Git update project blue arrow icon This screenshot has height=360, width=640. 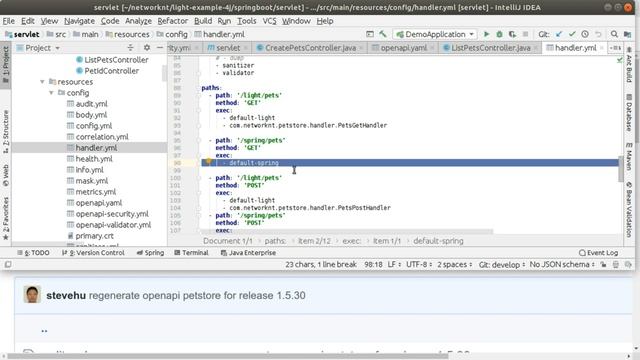tap(559, 34)
